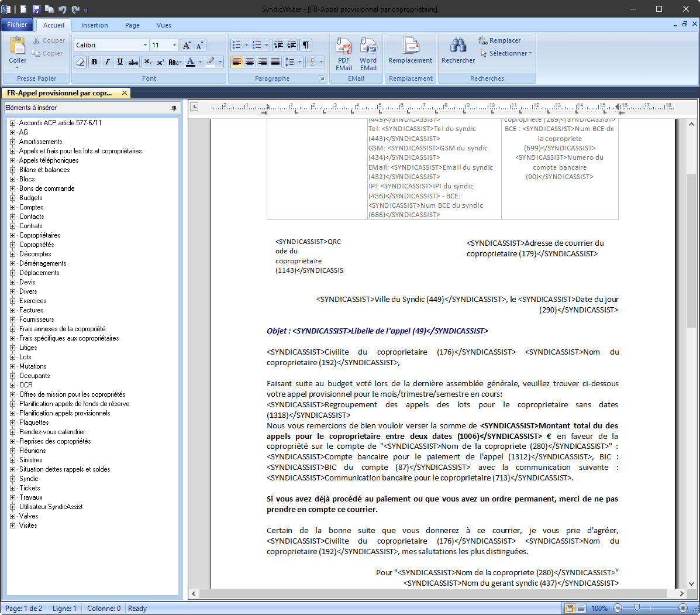700x615 pixels.
Task: Open the Sélectionner dropdown
Action: coord(506,53)
